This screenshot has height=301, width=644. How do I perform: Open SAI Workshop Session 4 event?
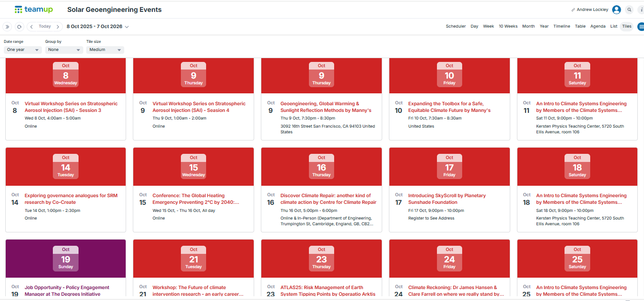[199, 107]
